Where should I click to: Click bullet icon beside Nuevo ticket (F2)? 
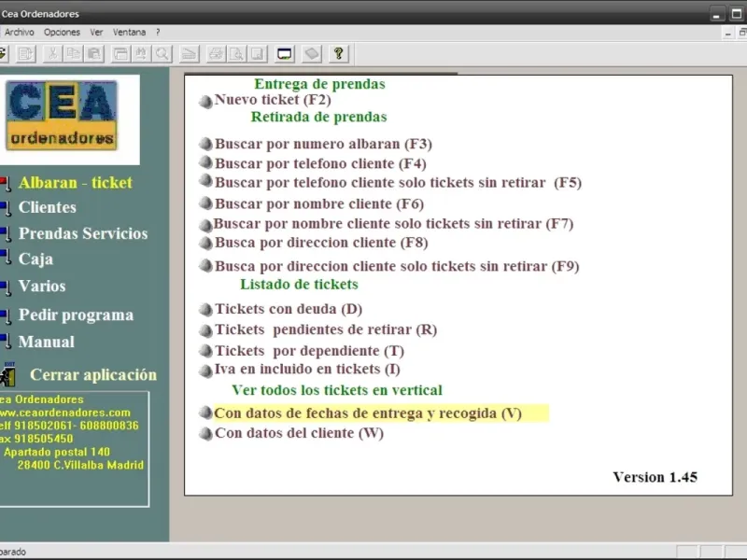(205, 102)
